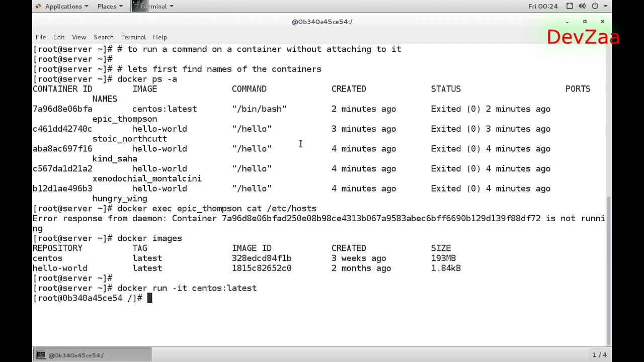Open the Terminal menu in menu bar
The height and width of the screenshot is (362, 644).
point(133,37)
